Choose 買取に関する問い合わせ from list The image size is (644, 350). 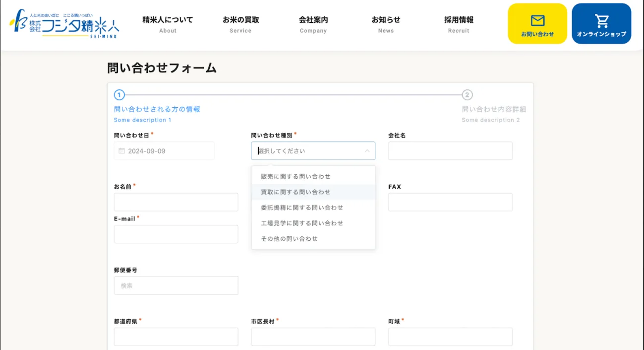pos(295,192)
